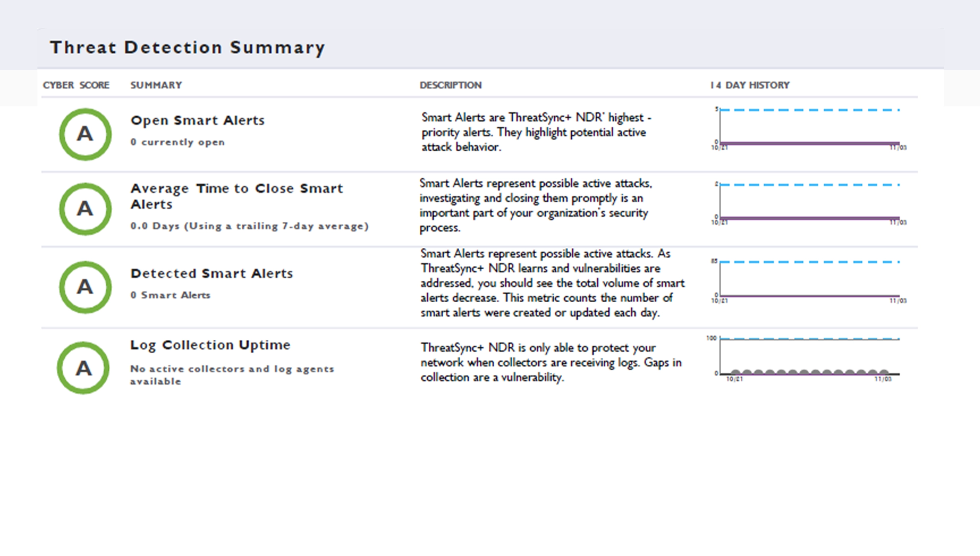Click the Log Collection Uptime title
This screenshot has height=556, width=980.
(210, 345)
